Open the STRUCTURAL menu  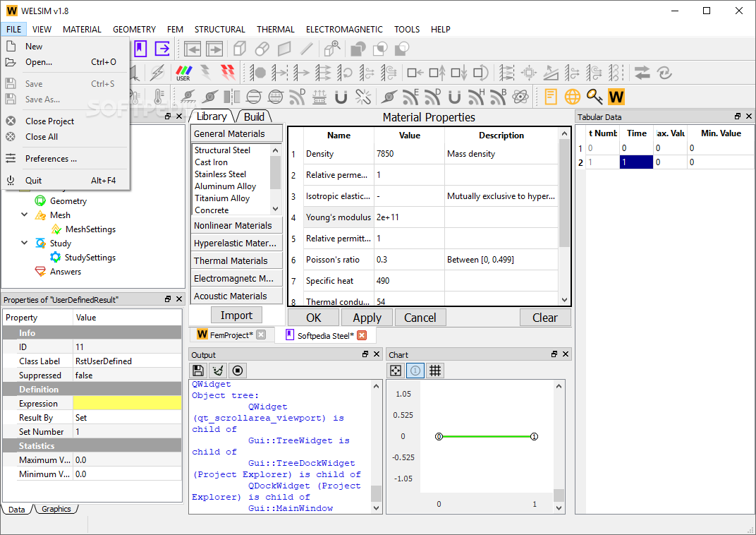point(219,30)
